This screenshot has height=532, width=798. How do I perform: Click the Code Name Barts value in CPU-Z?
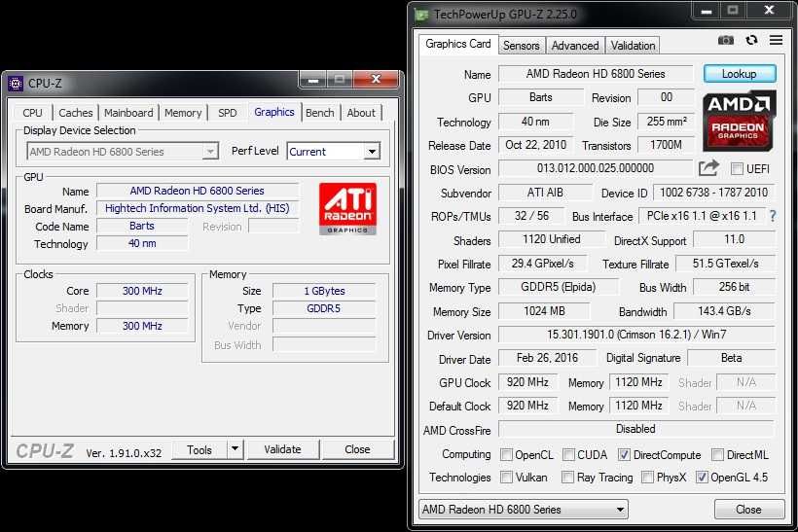[x=142, y=226]
